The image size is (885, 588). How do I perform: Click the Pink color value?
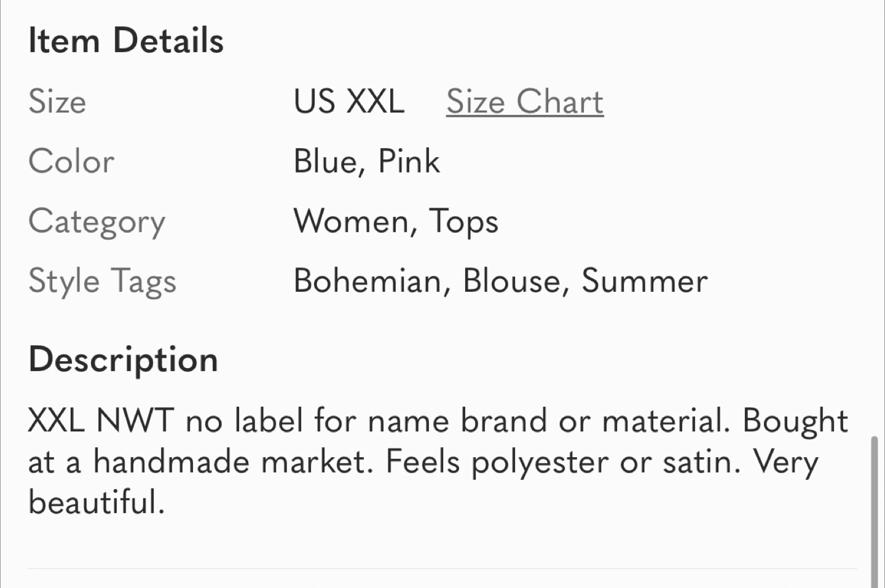pos(409,162)
